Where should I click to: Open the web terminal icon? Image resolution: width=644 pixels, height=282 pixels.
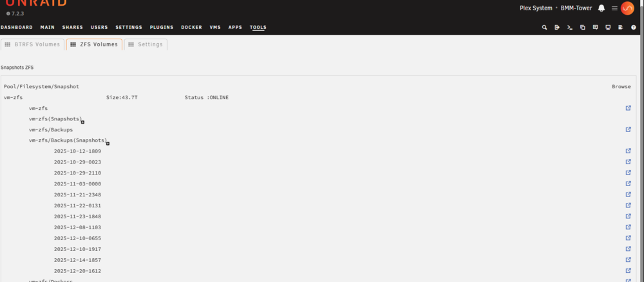[570, 28]
